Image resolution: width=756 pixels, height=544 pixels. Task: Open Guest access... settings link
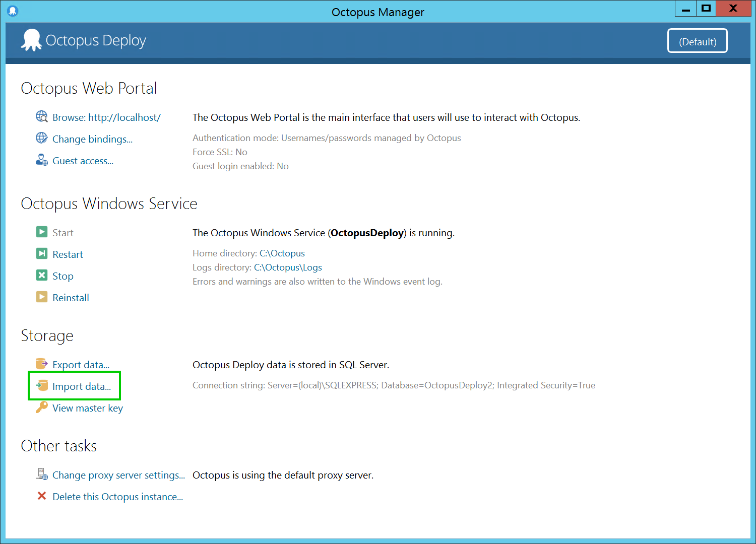click(x=83, y=161)
